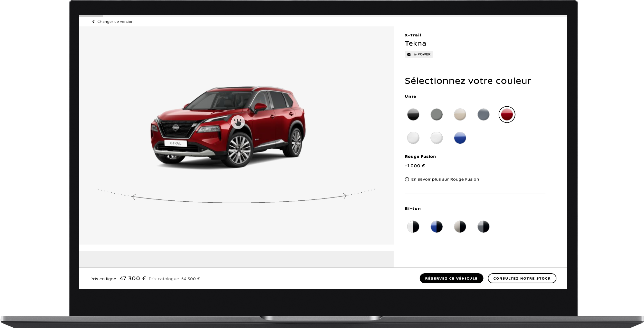Click the Sélectionnez votre couleur heading

coord(468,81)
